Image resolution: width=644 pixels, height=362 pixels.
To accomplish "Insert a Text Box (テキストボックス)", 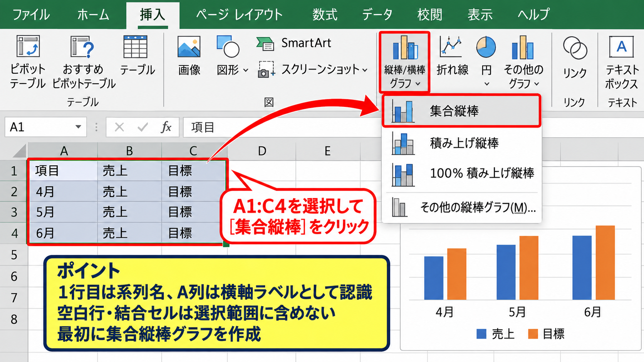I will pos(621,62).
